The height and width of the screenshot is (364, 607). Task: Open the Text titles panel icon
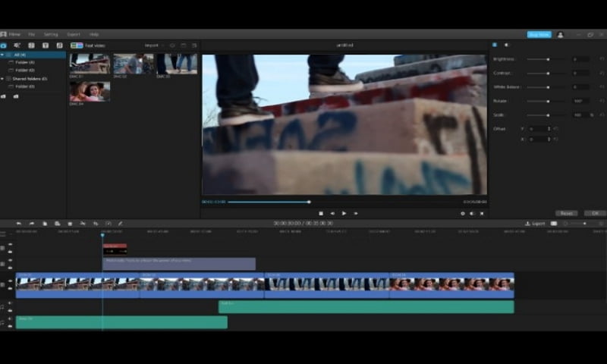46,45
